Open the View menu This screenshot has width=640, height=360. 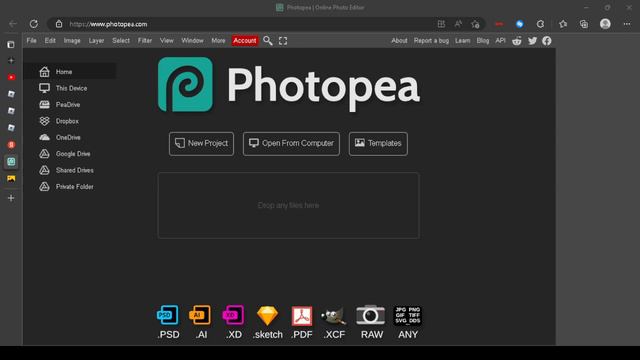167,40
